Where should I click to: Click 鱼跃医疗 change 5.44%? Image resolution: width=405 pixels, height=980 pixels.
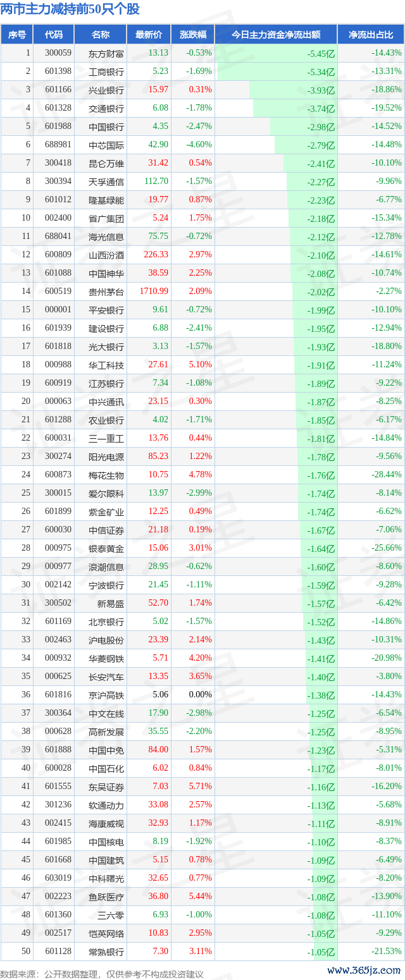pos(200,897)
